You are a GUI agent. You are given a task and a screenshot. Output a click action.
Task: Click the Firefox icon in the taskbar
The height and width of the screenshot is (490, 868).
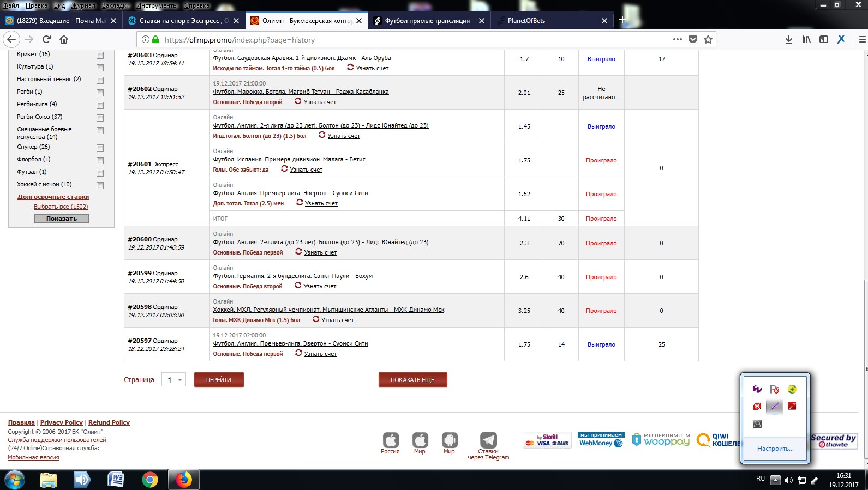point(184,480)
